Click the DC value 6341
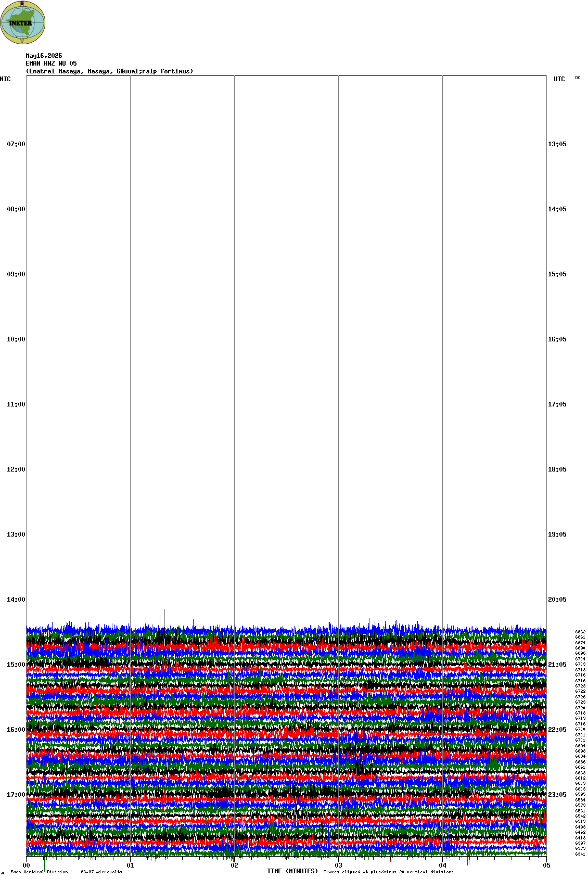This screenshot has height=879, width=588. (x=580, y=854)
